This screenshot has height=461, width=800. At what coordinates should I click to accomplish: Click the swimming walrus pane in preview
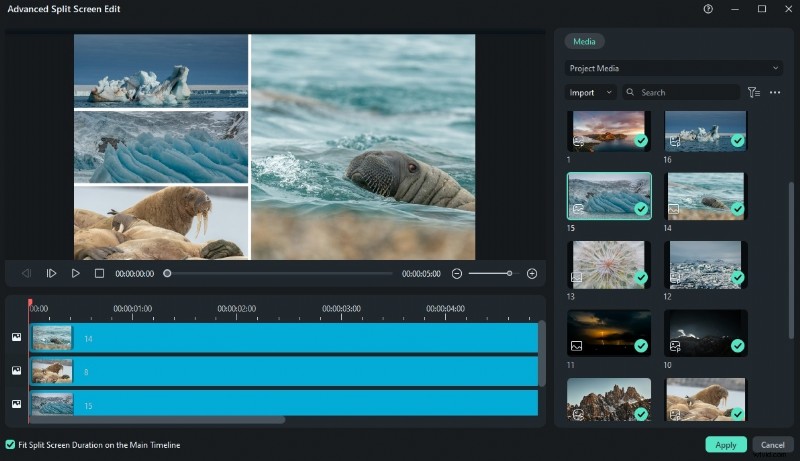click(x=363, y=147)
